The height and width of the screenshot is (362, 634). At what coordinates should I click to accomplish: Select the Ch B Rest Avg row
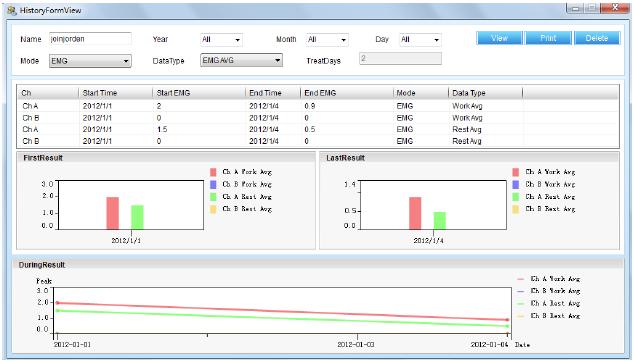coord(318,141)
